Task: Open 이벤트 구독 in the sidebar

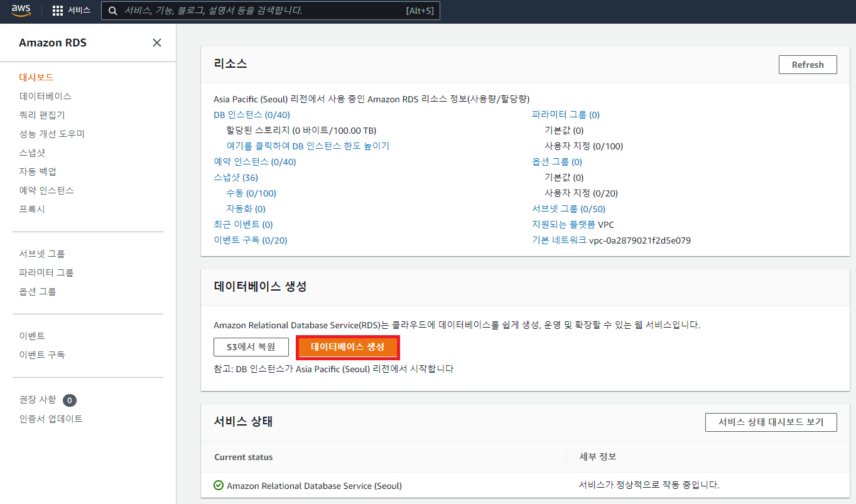Action: pos(42,355)
